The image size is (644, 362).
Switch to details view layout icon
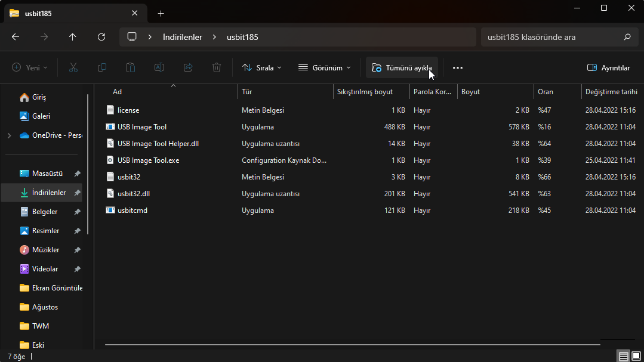pos(623,356)
